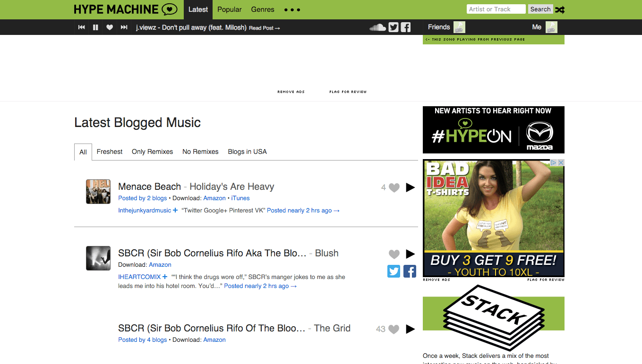Skip to the next track
Image resolution: width=642 pixels, height=364 pixels.
124,27
